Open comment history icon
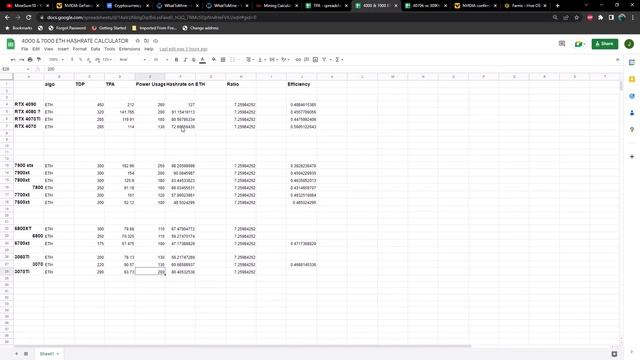Image resolution: width=640 pixels, height=360 pixels. [562, 44]
